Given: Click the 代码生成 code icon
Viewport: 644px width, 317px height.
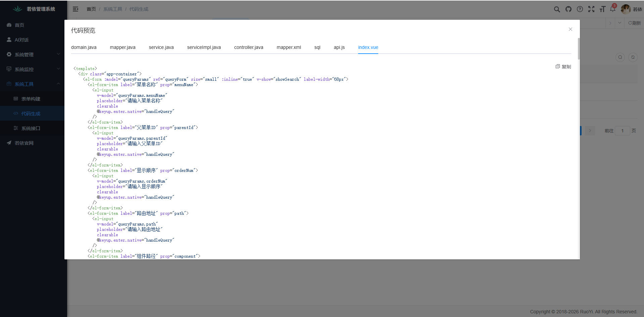Looking at the screenshot, I should tap(16, 113).
